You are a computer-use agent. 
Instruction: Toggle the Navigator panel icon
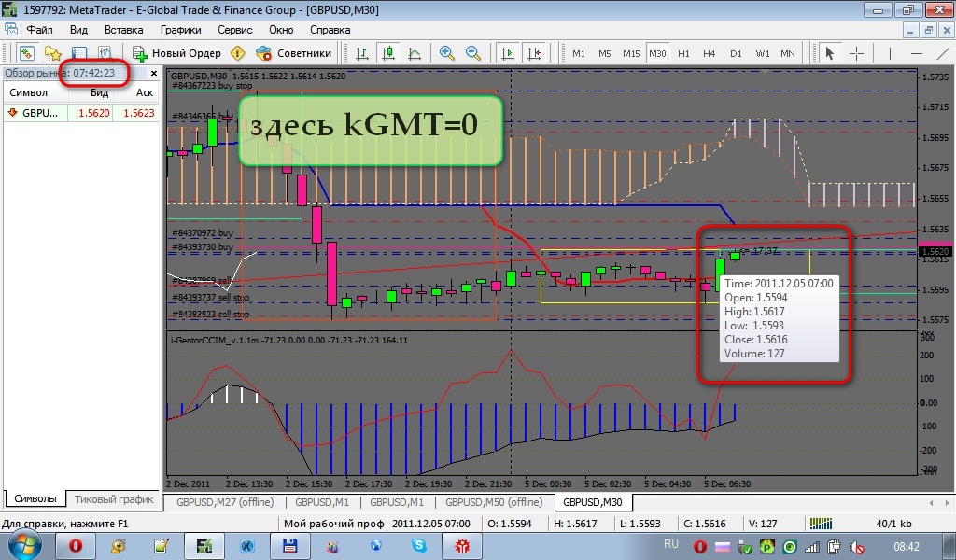(79, 53)
